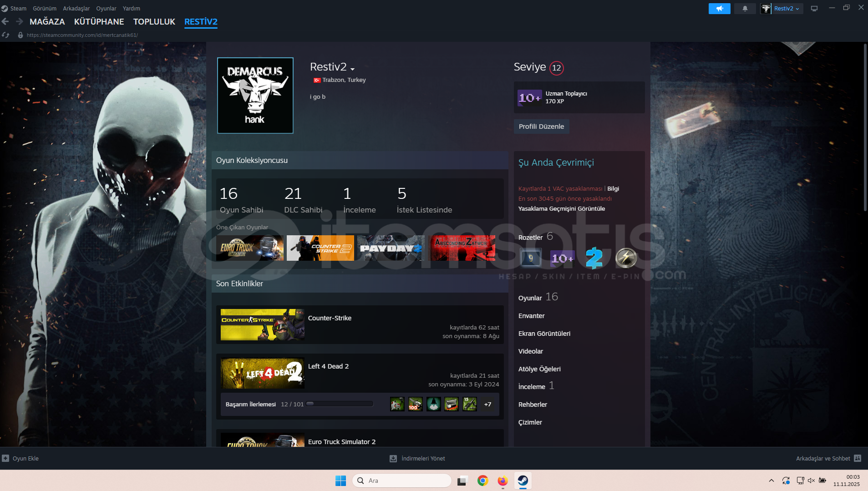Open the third Left 4 Dead 2 achievement icon
Viewport: 868px width, 491px height.
434,404
